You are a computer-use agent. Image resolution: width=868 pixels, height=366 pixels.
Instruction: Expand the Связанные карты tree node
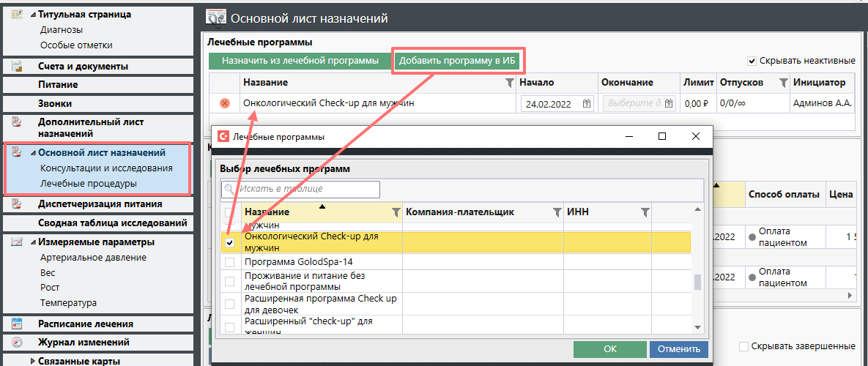click(33, 361)
